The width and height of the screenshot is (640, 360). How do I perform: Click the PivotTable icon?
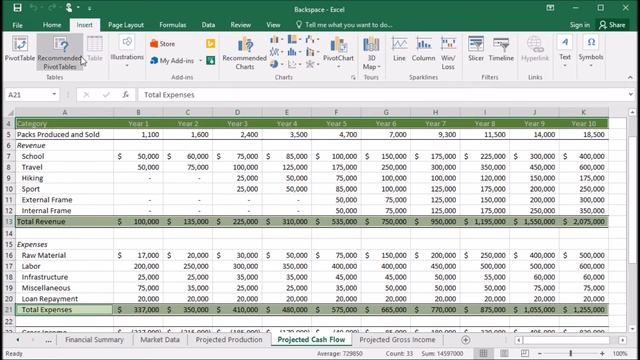point(20,49)
